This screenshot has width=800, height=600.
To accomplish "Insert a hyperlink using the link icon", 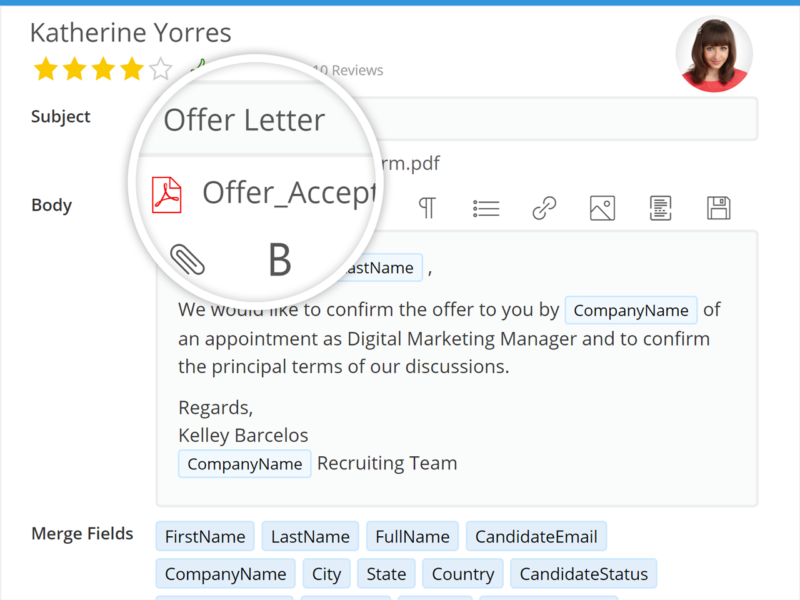I will coord(544,208).
